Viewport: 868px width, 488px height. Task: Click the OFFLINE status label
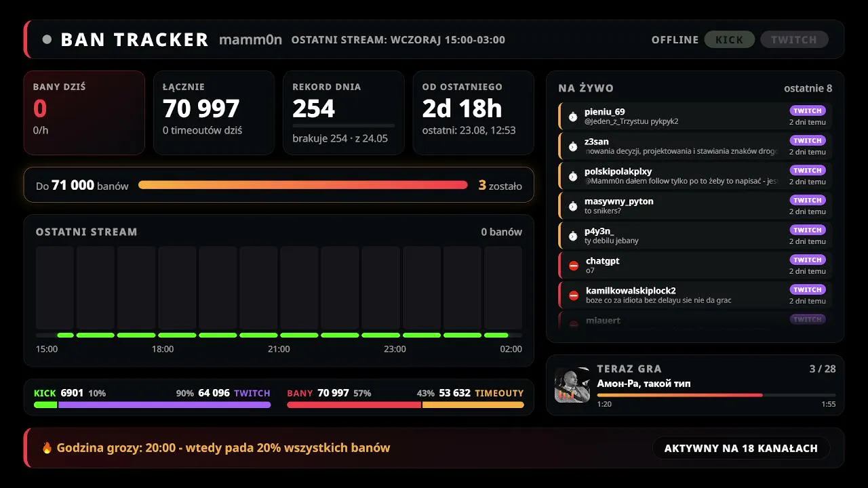[x=675, y=39]
